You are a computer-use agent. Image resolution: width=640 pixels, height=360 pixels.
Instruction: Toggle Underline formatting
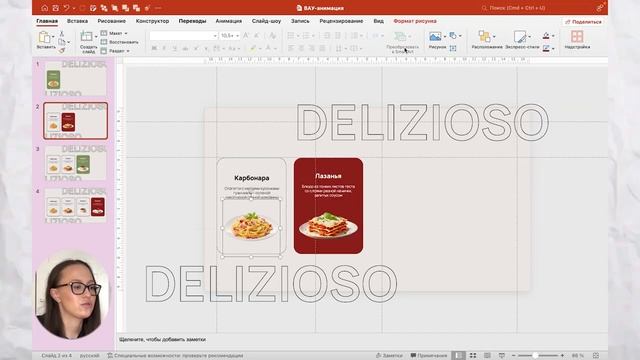tap(175, 48)
